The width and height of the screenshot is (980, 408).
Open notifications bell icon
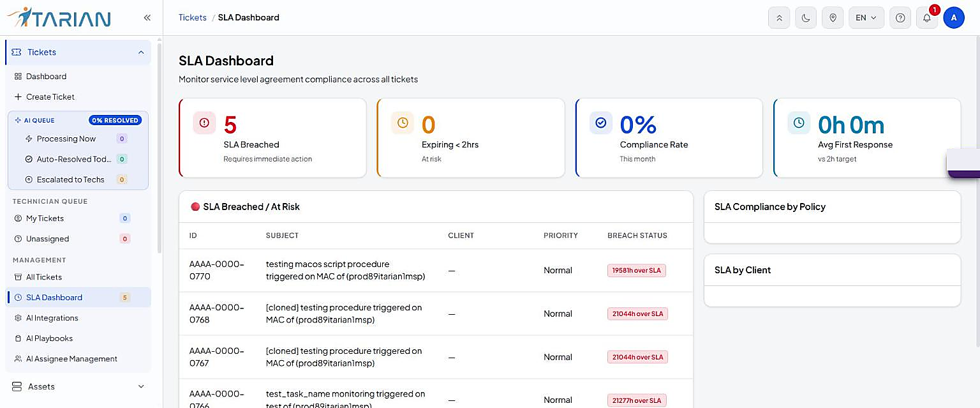click(927, 18)
